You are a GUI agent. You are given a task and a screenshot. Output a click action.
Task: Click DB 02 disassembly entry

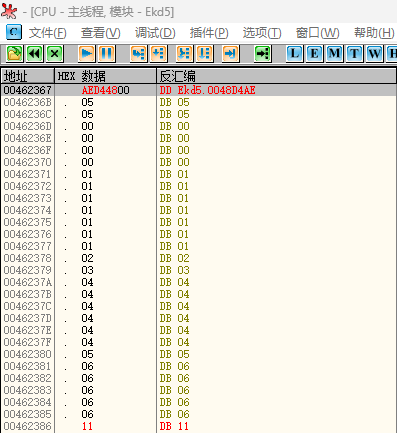(174, 258)
